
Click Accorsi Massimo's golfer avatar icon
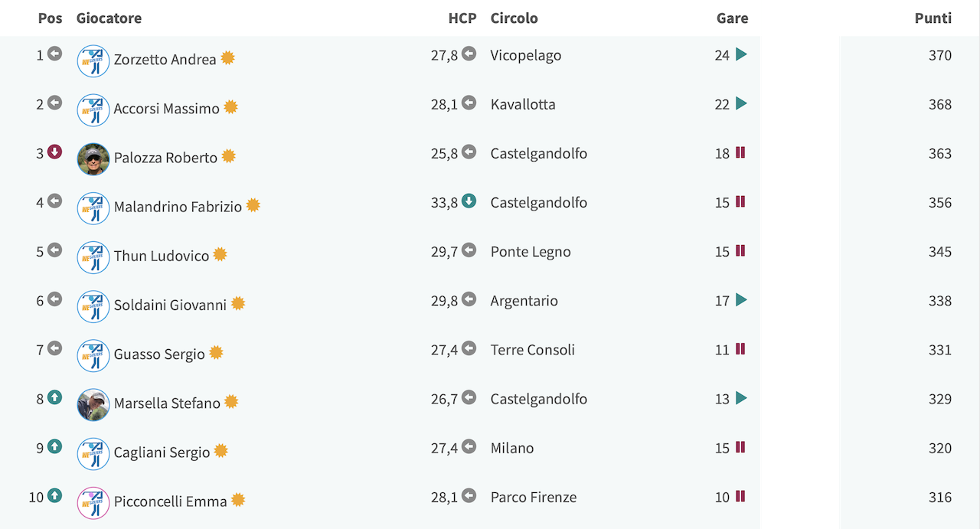coord(93,110)
